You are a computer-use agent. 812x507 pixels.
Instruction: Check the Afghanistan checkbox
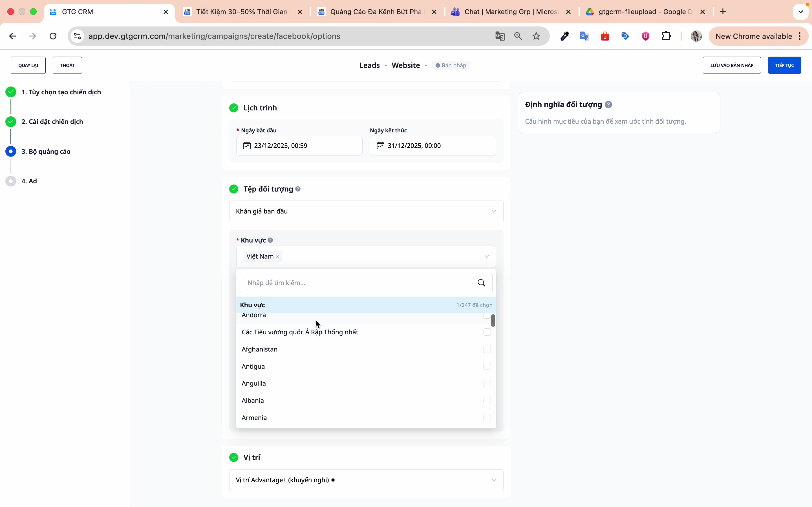[x=487, y=349]
